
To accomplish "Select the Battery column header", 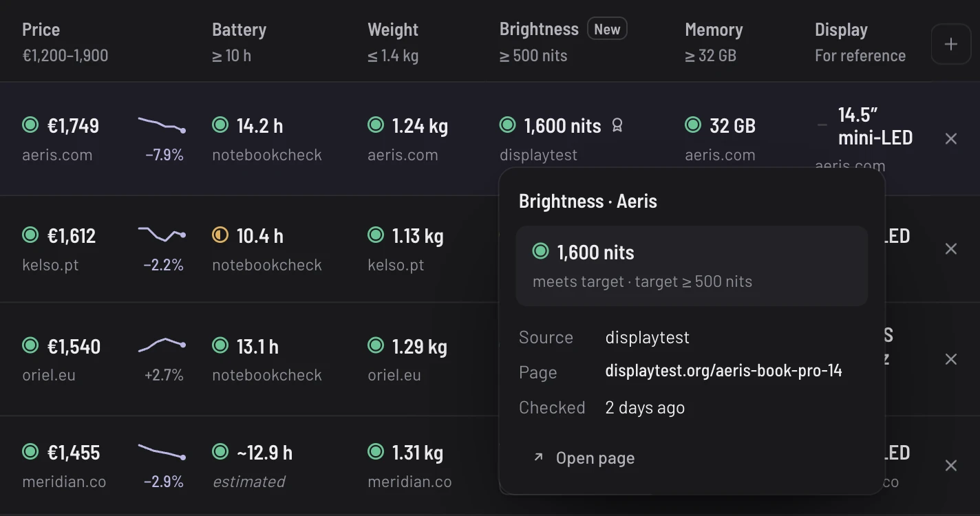I will [239, 30].
